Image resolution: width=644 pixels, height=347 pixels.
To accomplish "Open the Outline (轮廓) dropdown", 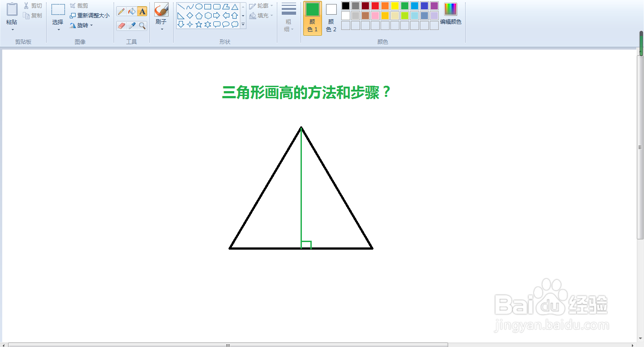I will click(x=261, y=6).
